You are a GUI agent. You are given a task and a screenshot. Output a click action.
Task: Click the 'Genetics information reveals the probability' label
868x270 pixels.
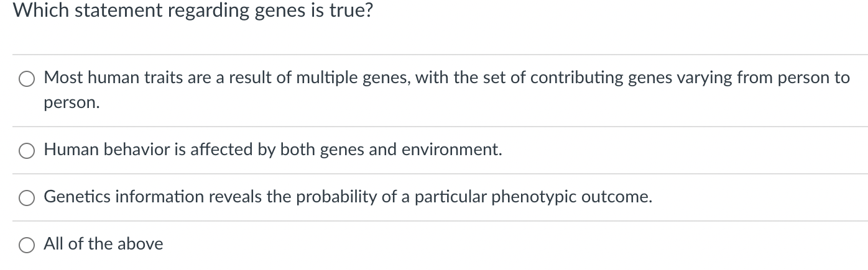point(348,197)
